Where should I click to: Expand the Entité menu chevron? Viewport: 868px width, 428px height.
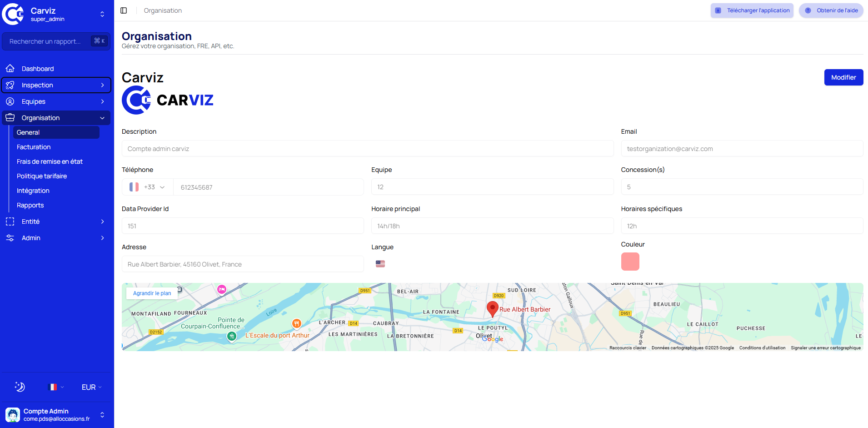(102, 222)
